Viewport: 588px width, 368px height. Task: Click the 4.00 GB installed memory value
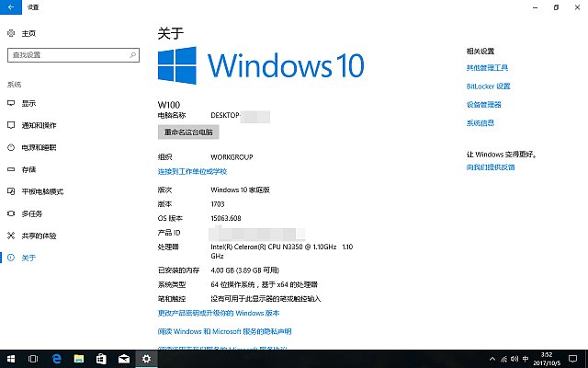pos(245,270)
